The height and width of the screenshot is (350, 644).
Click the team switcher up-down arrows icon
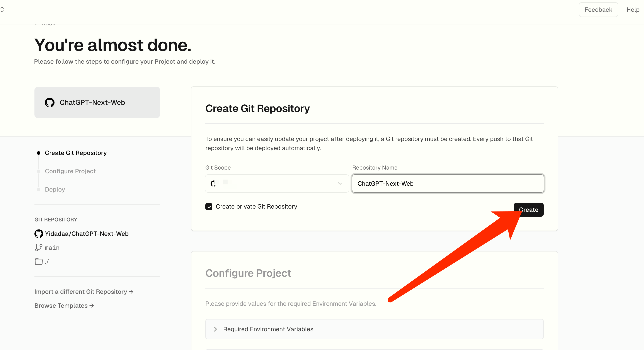[x=2, y=10]
